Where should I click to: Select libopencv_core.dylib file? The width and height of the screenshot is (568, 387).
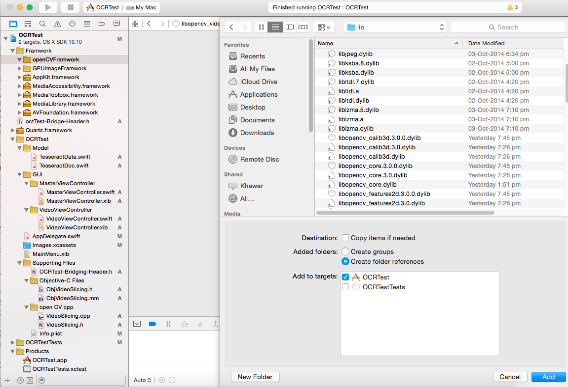367,184
